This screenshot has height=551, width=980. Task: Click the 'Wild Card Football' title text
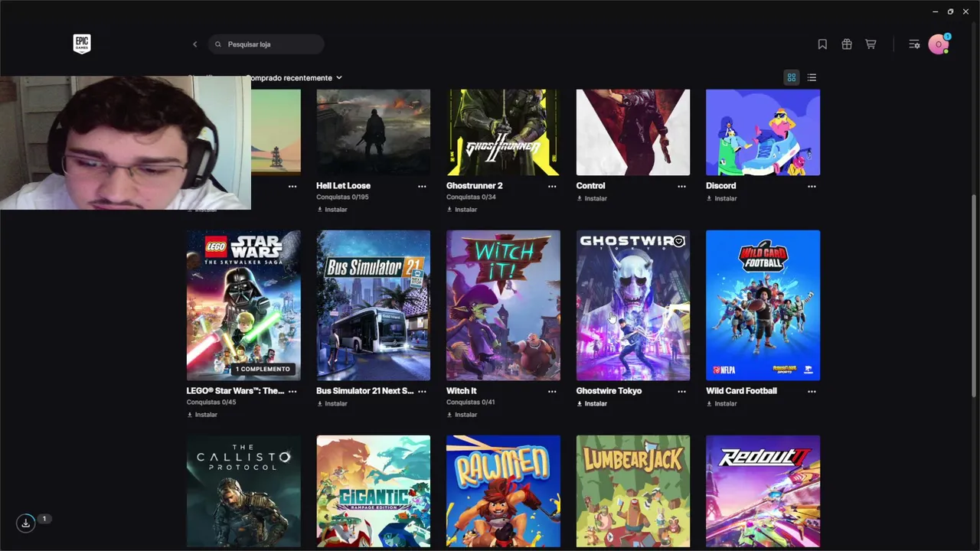tap(742, 391)
